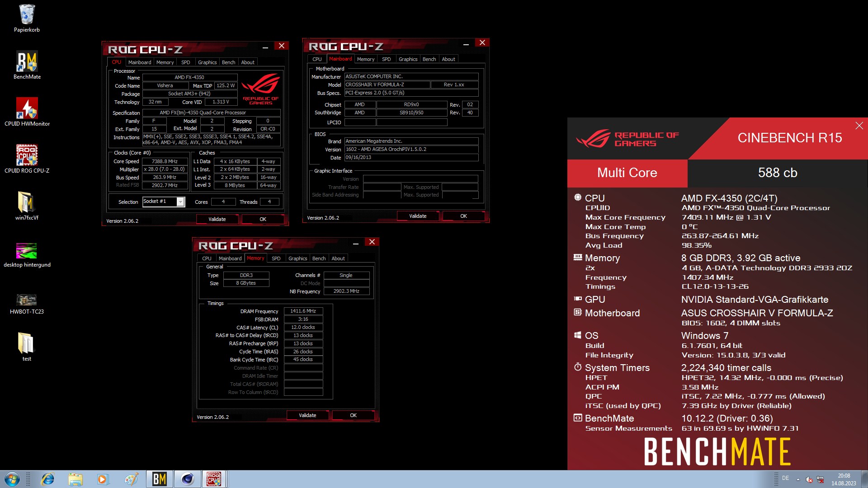Viewport: 868px width, 488px height.
Task: Open the HWBOT-TC23 desktop icon
Action: (27, 303)
